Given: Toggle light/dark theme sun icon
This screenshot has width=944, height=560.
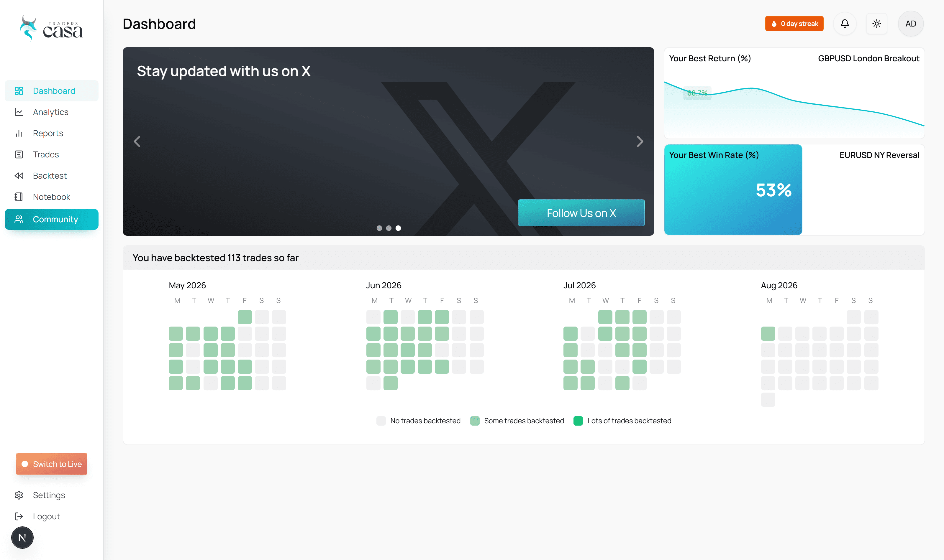Looking at the screenshot, I should pos(876,24).
